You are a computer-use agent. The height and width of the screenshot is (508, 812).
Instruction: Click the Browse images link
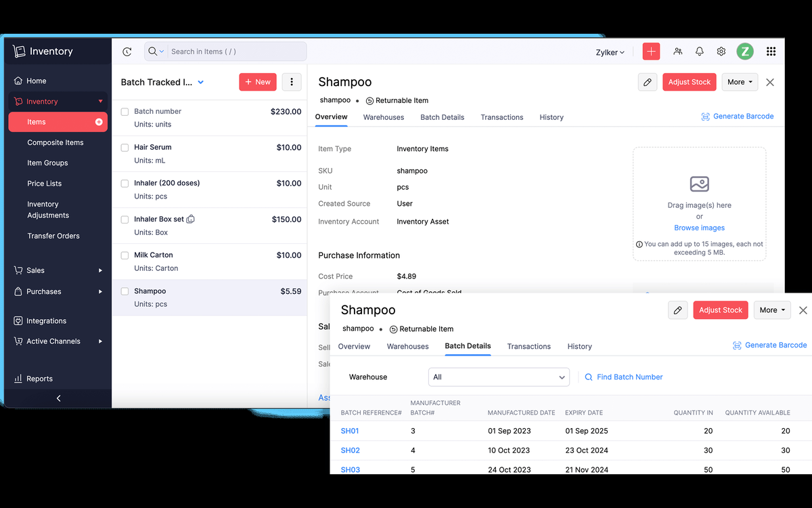pyautogui.click(x=700, y=228)
